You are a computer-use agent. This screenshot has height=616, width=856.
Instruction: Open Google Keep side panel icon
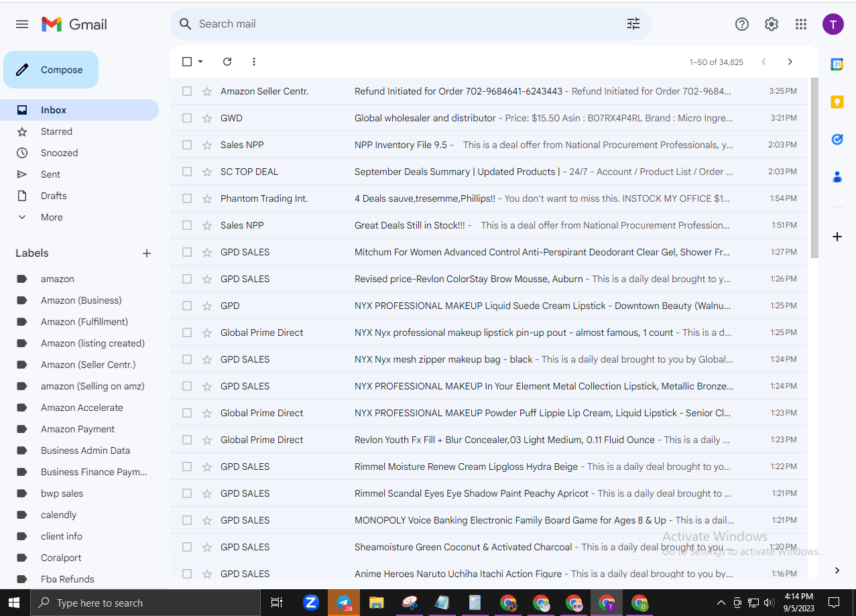coord(837,102)
